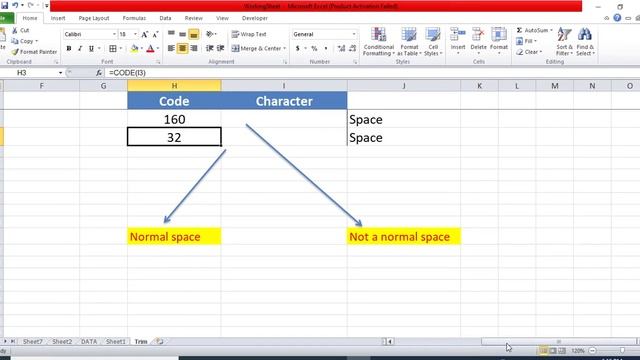Image resolution: width=640 pixels, height=360 pixels.
Task: Click the Comma Style icon
Action: pyautogui.click(x=326, y=49)
